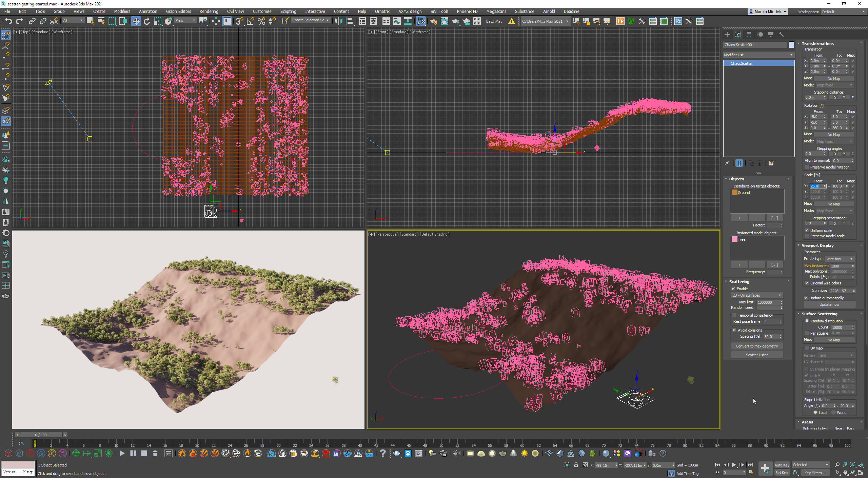Open the View reference coordinate dropdown
The image size is (868, 478).
[185, 20]
